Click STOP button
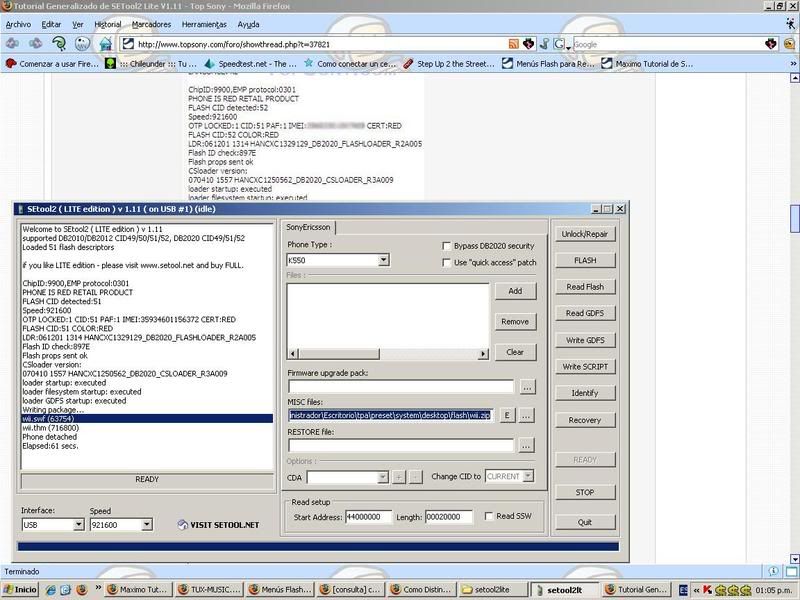The height and width of the screenshot is (600, 800). tap(585, 492)
